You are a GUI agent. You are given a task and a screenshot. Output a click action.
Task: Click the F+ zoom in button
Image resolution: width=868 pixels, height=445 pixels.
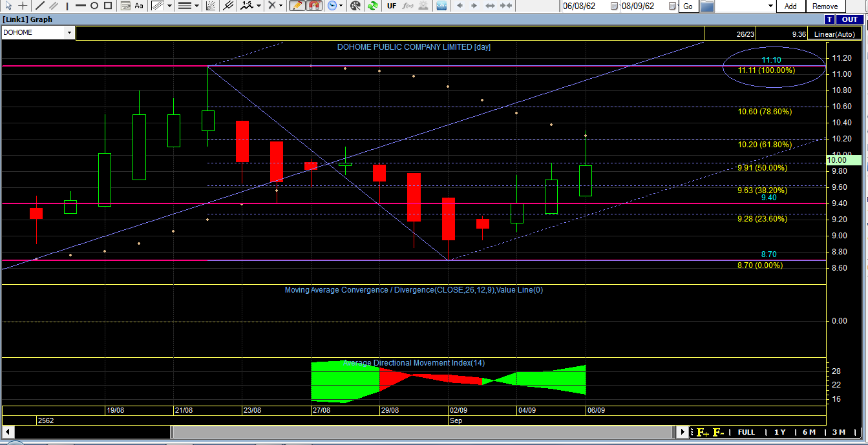702,432
